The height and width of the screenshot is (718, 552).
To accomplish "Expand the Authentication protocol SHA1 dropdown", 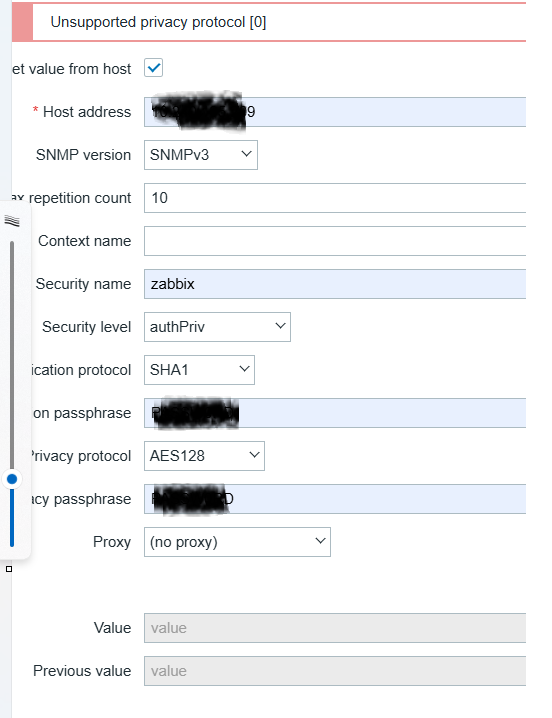I will click(x=199, y=370).
